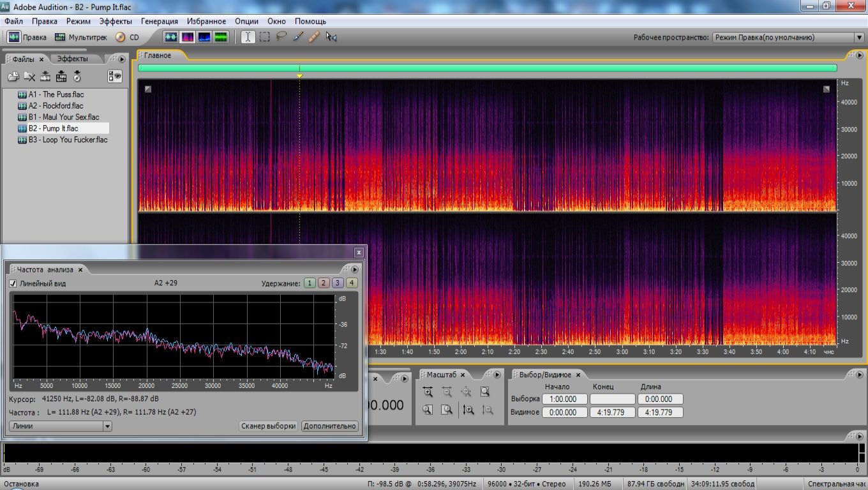Image resolution: width=868 pixels, height=490 pixels.
Task: Toggle hold button 3 in Удержание
Action: [x=338, y=283]
